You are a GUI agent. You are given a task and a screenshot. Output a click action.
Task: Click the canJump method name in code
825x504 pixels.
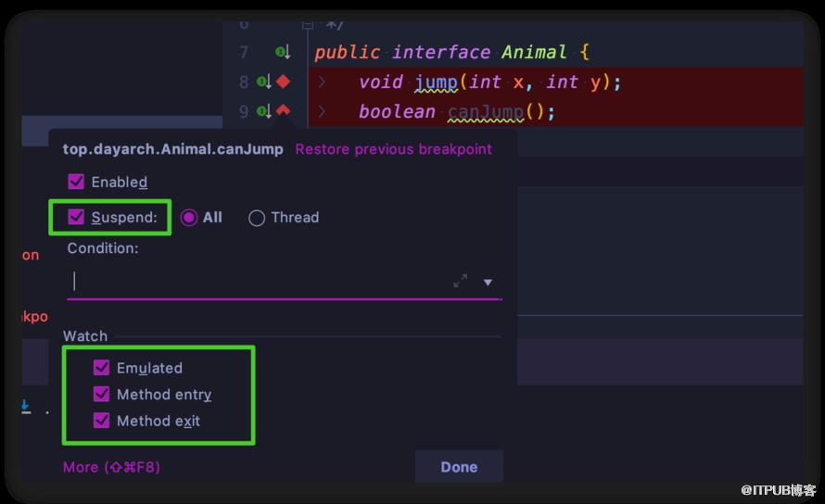(x=486, y=111)
